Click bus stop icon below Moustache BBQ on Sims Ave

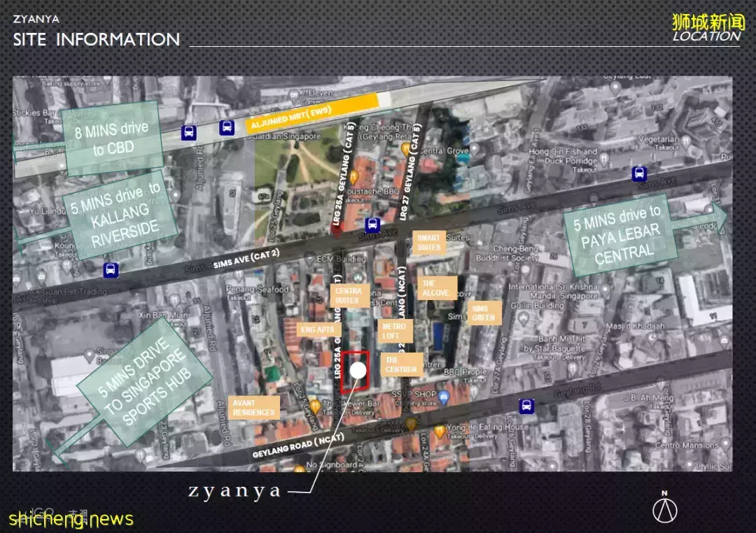(x=373, y=224)
